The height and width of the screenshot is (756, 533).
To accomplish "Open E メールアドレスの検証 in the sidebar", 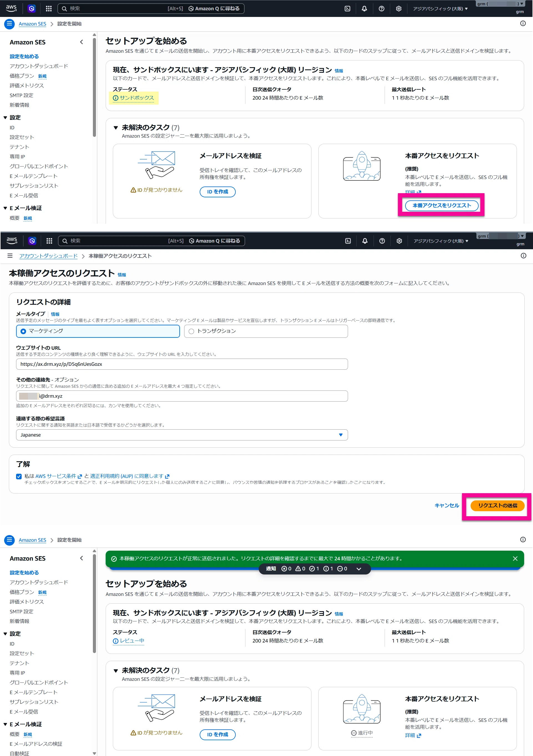I will pyautogui.click(x=36, y=744).
